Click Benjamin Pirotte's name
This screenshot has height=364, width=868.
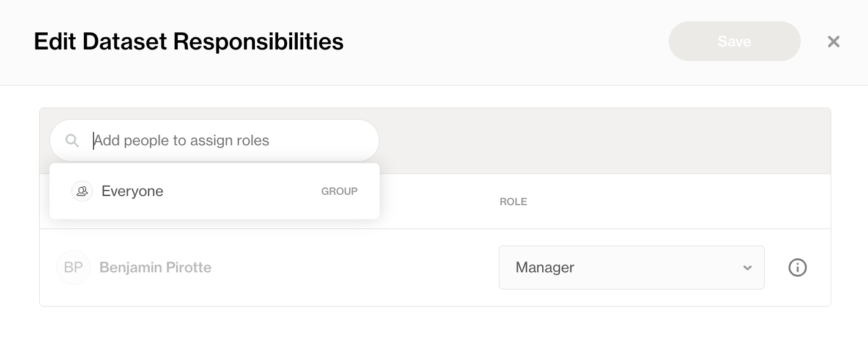[x=155, y=268]
